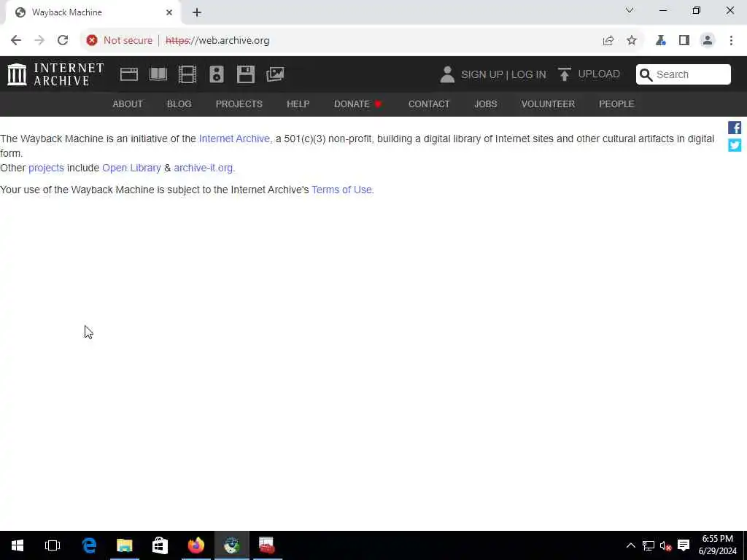The image size is (747, 560).
Task: Open File Explorer from the taskbar
Action: (124, 545)
